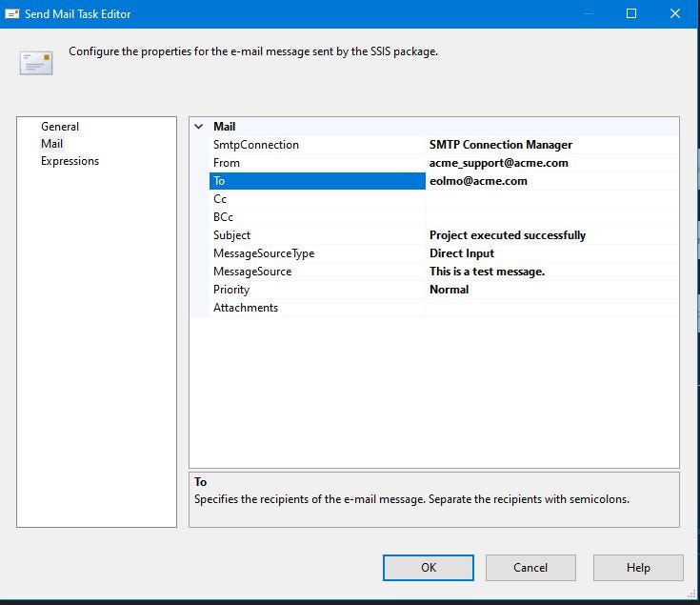This screenshot has height=605, width=700.
Task: Edit the Subject value field
Action: (x=552, y=235)
